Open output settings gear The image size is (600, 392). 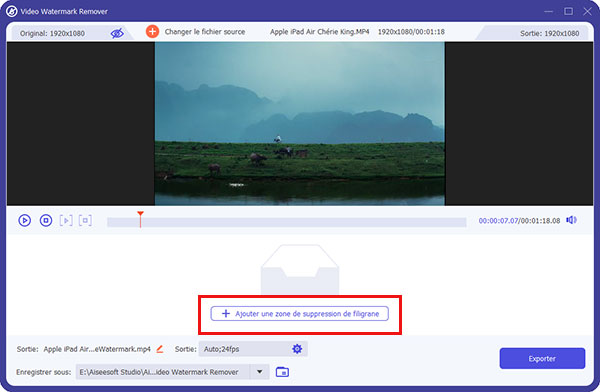tap(297, 349)
